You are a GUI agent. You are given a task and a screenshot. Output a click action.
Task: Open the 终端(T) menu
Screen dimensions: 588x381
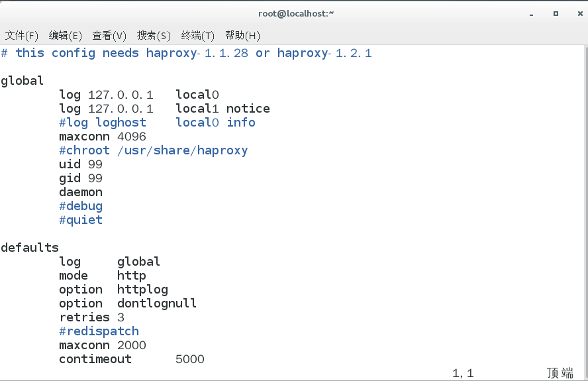197,36
